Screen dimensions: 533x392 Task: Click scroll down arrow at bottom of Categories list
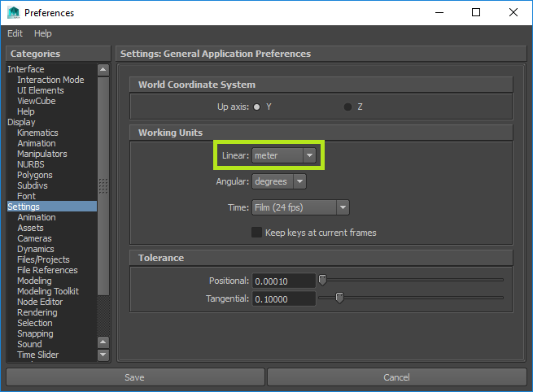tap(103, 355)
